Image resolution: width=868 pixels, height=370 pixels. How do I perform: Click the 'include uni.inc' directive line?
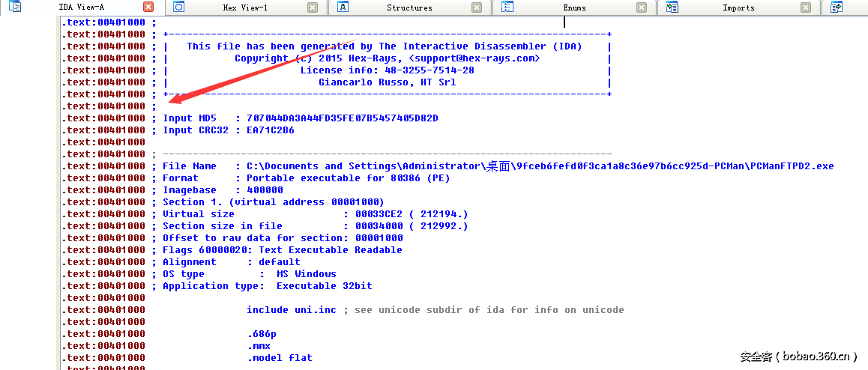pos(292,310)
